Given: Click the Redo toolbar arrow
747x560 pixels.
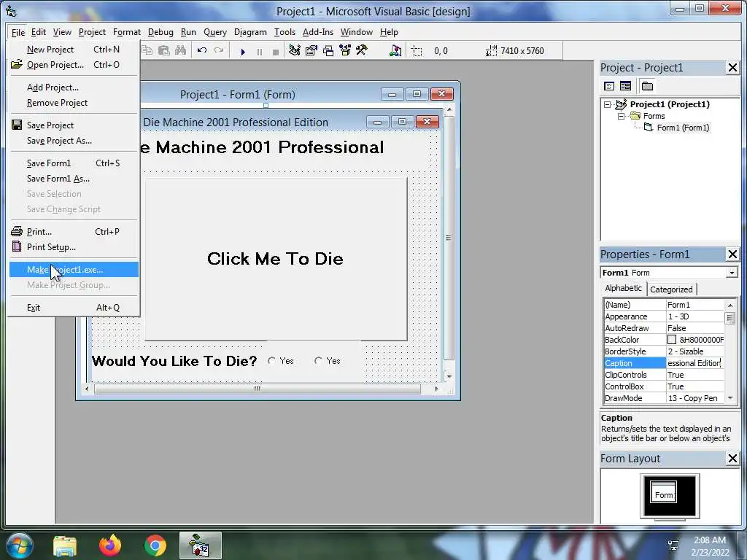Looking at the screenshot, I should (x=219, y=50).
